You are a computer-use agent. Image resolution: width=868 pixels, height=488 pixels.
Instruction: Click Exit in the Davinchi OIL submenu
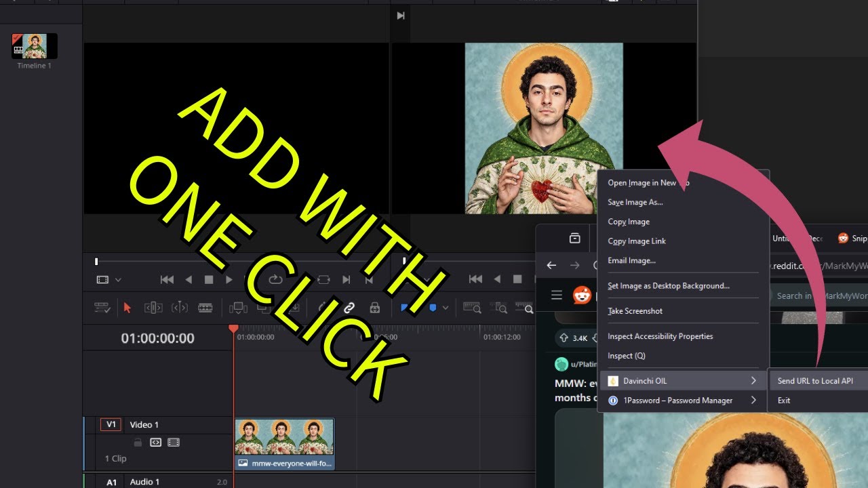pos(818,401)
